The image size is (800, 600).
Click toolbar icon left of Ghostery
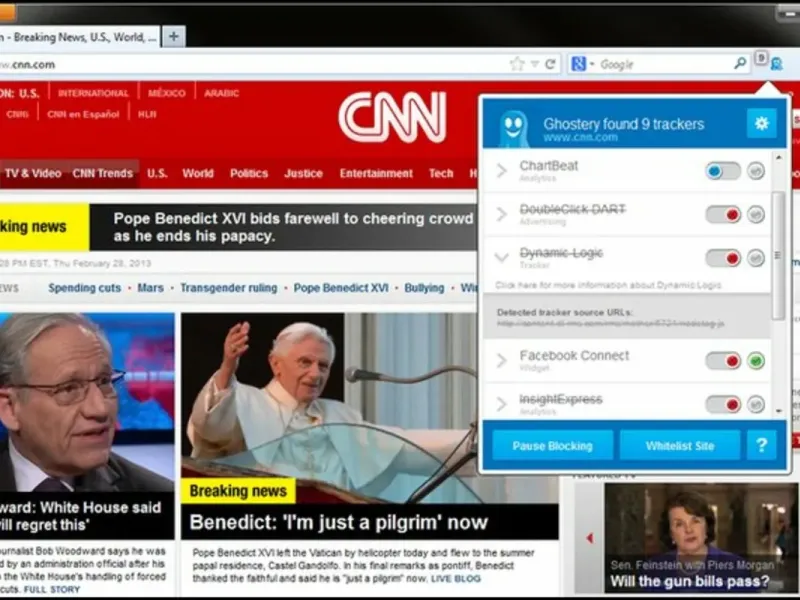(761, 58)
